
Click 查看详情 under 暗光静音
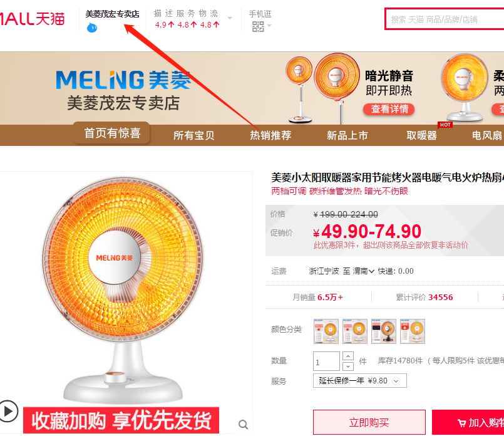[389, 109]
